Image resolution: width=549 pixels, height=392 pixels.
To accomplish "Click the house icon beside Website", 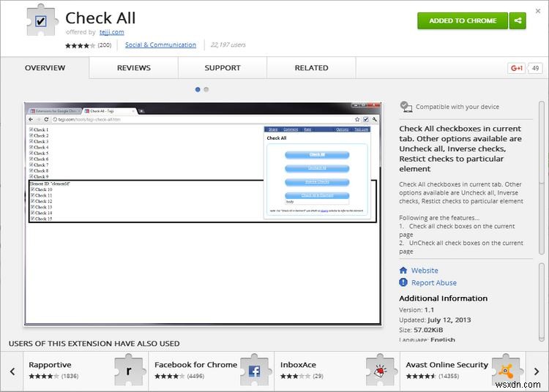I will click(x=403, y=271).
